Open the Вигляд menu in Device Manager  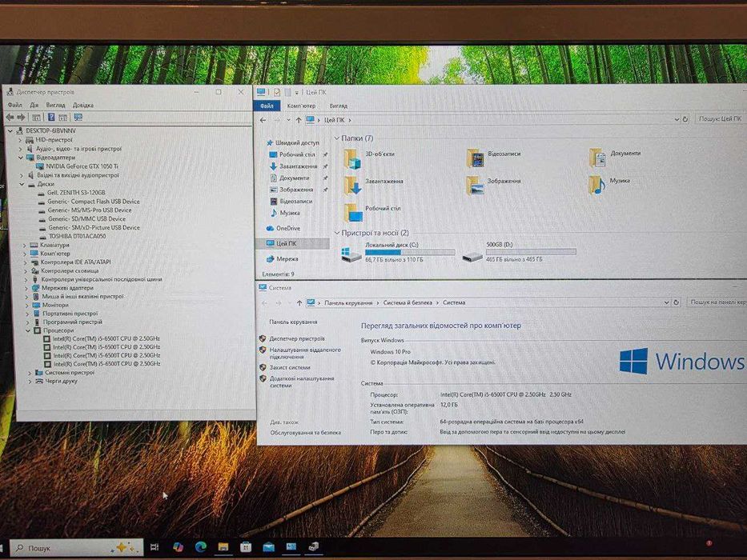(x=56, y=105)
